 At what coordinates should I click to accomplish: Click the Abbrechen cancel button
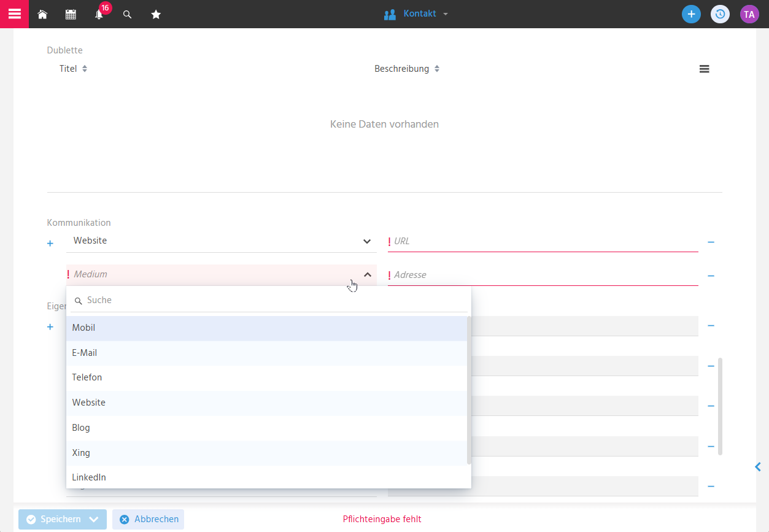[148, 520]
